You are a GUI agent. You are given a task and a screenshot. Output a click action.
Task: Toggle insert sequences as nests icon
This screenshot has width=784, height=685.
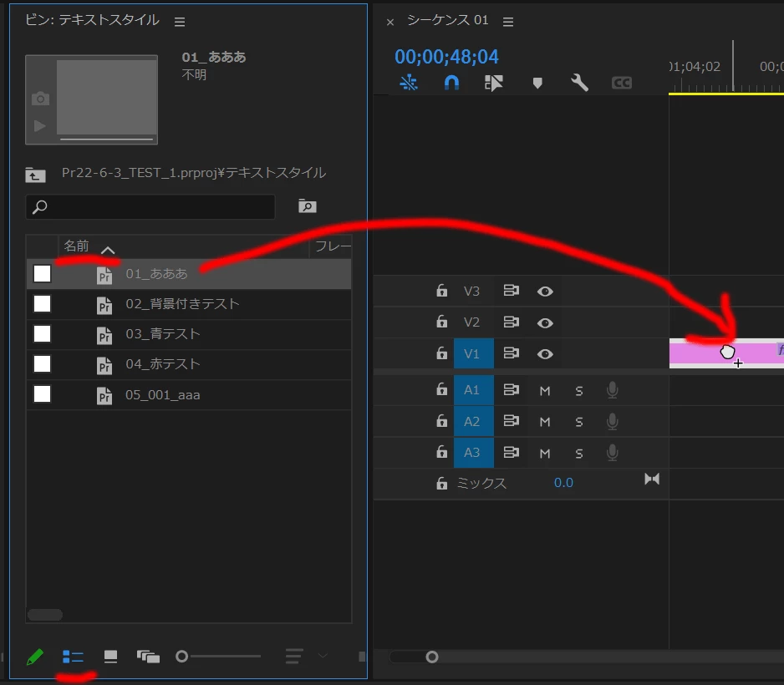(409, 83)
